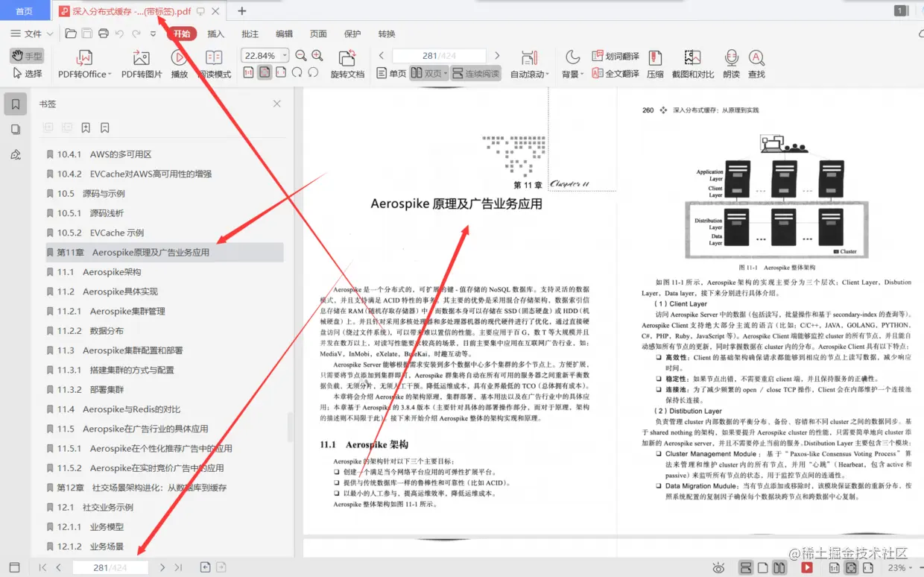The height and width of the screenshot is (577, 924).
Task: Click the red play icon in status bar
Action: coord(807,568)
